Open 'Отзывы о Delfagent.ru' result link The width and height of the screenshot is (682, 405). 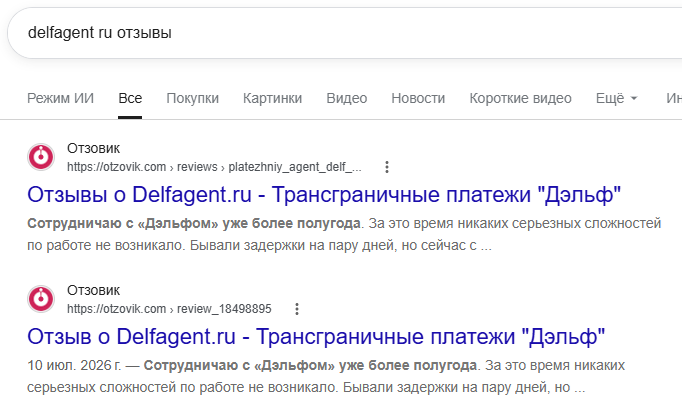click(x=324, y=194)
